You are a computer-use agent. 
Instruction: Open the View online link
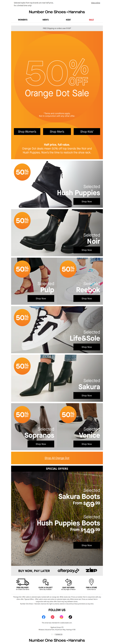click(x=95, y=3)
